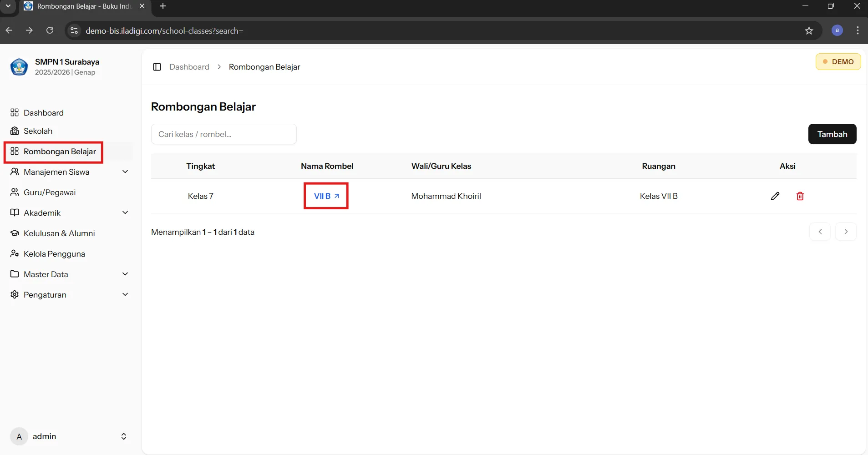This screenshot has height=455, width=868.
Task: Open the admin account switcher arrows
Action: tap(124, 436)
